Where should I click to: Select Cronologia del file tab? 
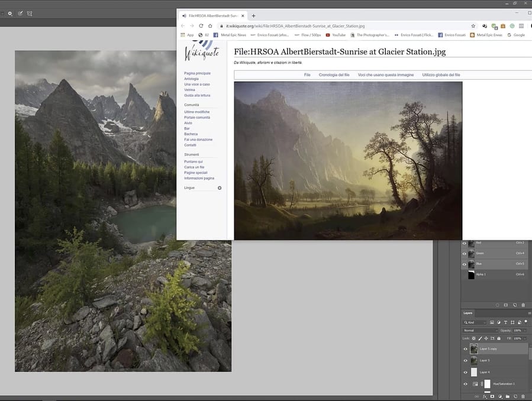[x=334, y=75]
